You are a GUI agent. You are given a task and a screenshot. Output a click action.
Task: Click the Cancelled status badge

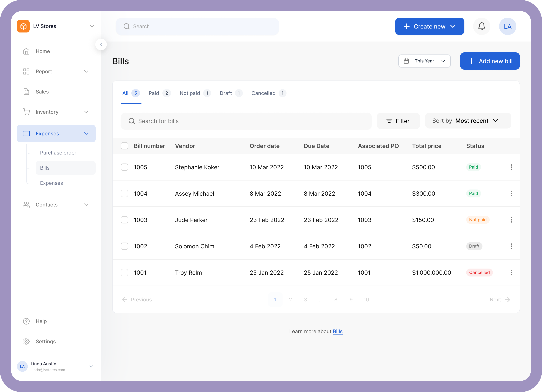(479, 273)
